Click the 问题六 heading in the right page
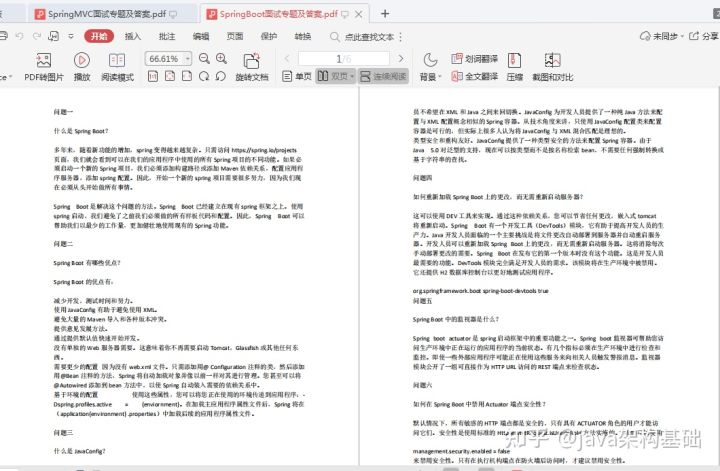The width and height of the screenshot is (720, 471). coord(422,385)
